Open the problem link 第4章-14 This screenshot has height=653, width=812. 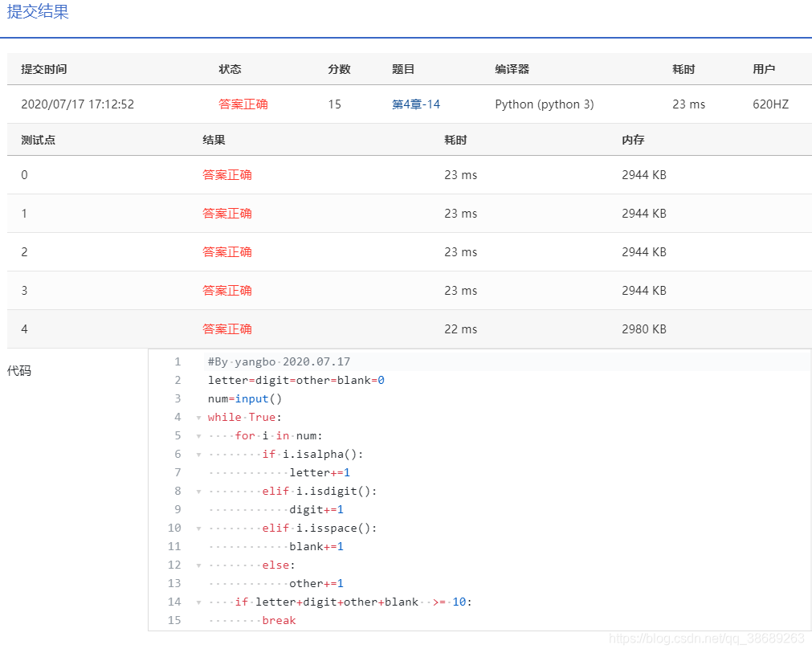415,104
